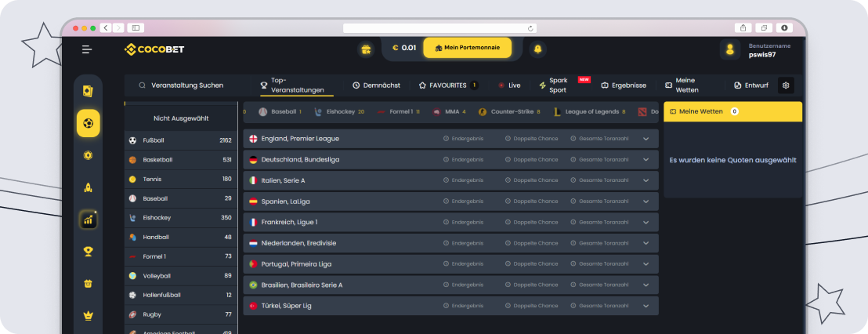Open the gift box sidebar icon

[x=88, y=284]
